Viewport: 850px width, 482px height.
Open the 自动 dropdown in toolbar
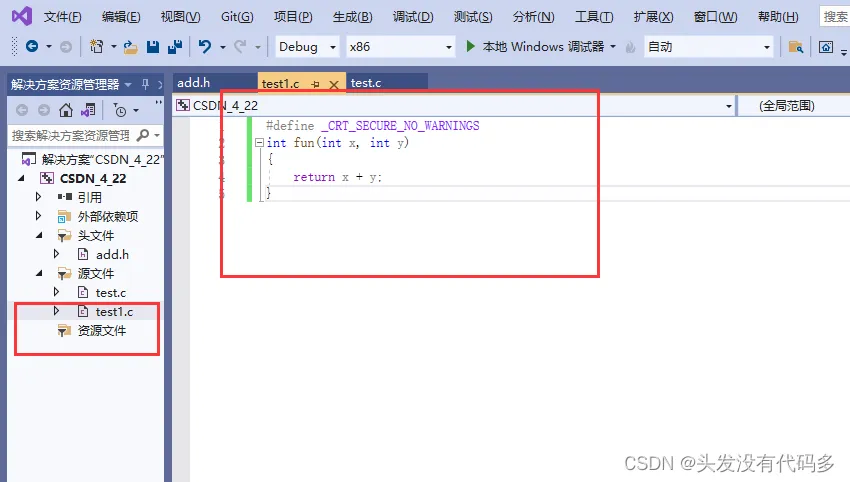point(709,47)
